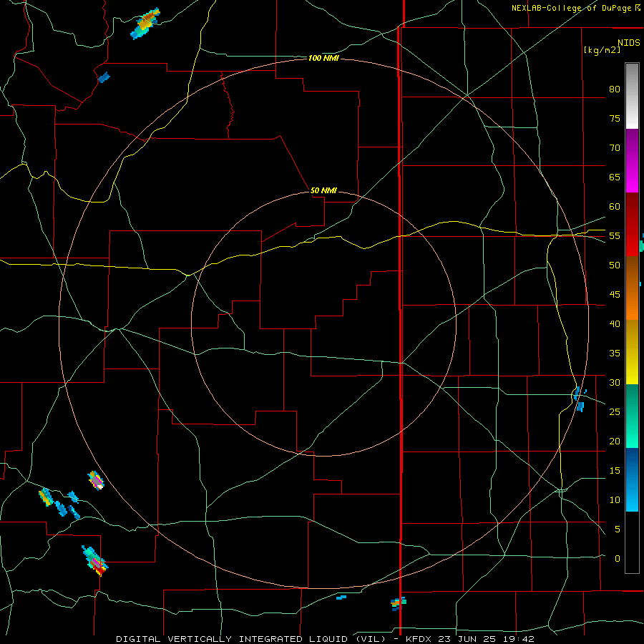Click the small multicolor cell on bold vertical line
The image size is (644, 644).
pos(398,603)
